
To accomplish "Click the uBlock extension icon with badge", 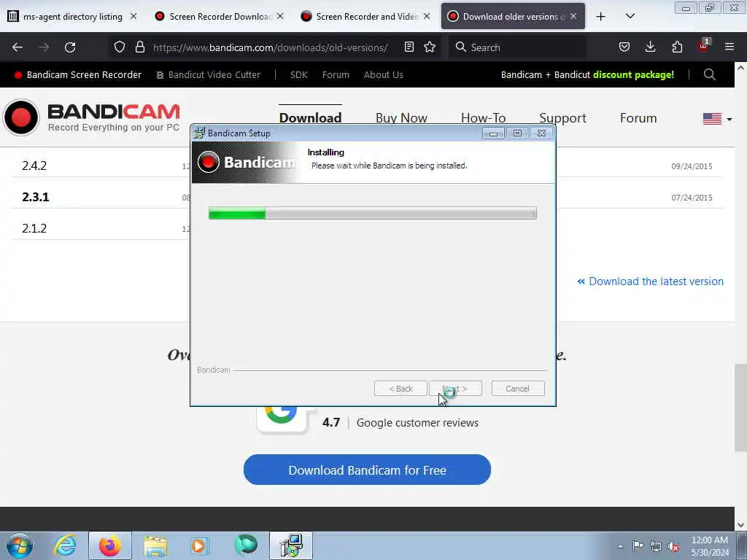I will click(x=704, y=46).
